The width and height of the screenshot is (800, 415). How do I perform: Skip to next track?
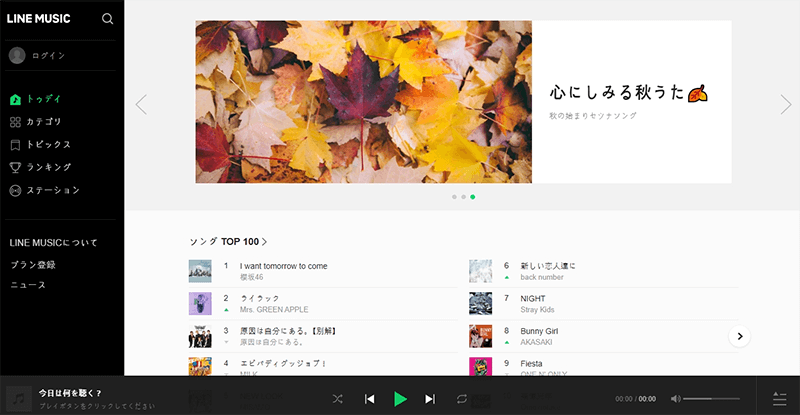click(x=430, y=399)
